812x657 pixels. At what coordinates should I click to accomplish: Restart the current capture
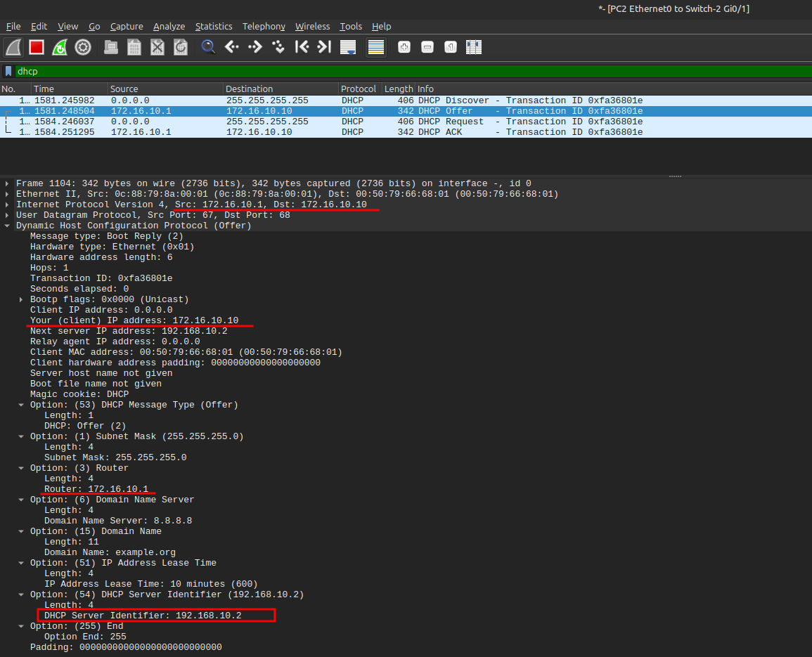tap(60, 48)
